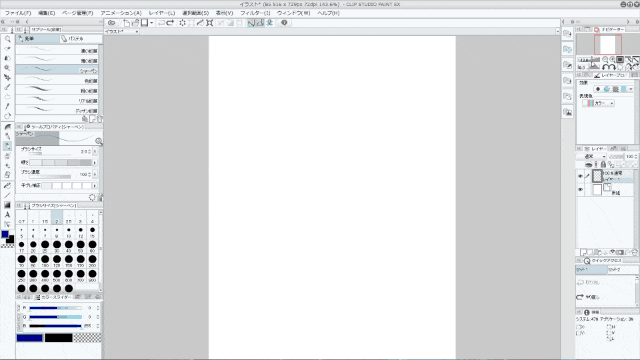
Task: Toggle visibility of the paper layer
Action: 580,190
